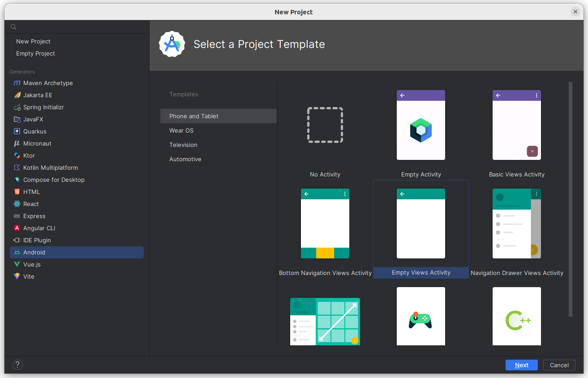Click the Express ex icon

coord(17,216)
